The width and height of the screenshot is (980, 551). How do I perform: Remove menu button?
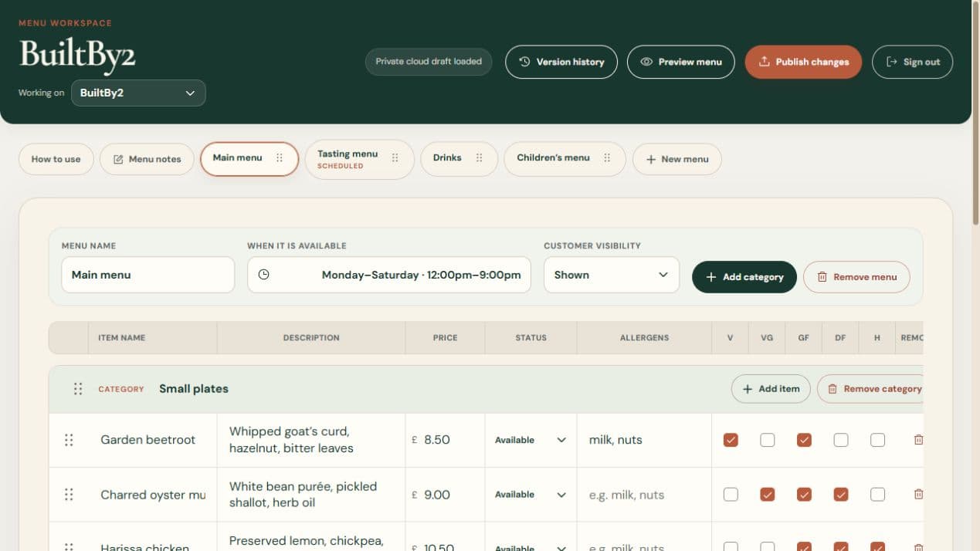(x=856, y=277)
